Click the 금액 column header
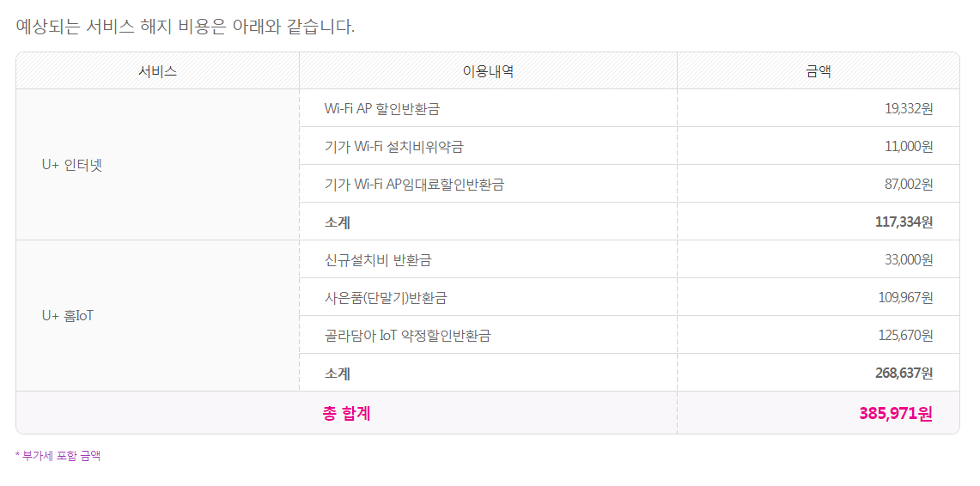Image resolution: width=980 pixels, height=486 pixels. [x=818, y=71]
